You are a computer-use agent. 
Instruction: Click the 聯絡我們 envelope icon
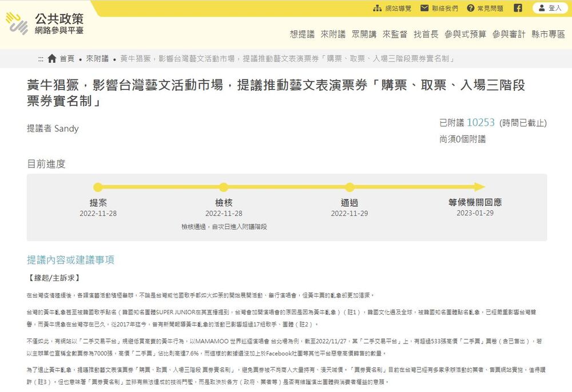(424, 8)
